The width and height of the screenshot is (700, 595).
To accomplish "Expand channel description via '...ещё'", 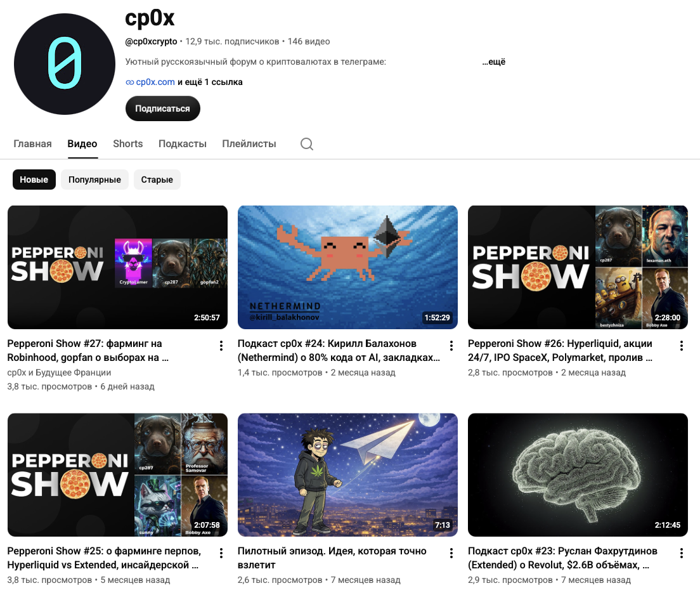I will [494, 62].
